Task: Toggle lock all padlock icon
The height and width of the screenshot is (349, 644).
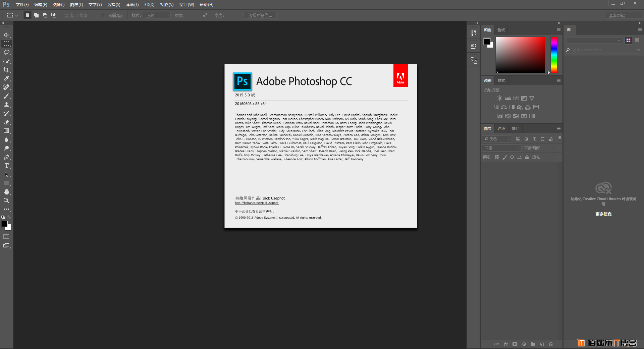Action: pyautogui.click(x=527, y=157)
